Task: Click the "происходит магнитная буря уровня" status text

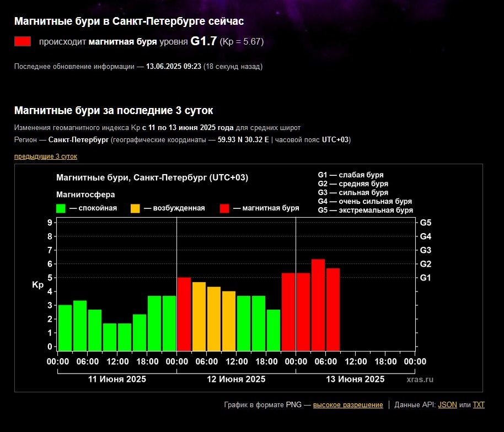Action: click(114, 42)
